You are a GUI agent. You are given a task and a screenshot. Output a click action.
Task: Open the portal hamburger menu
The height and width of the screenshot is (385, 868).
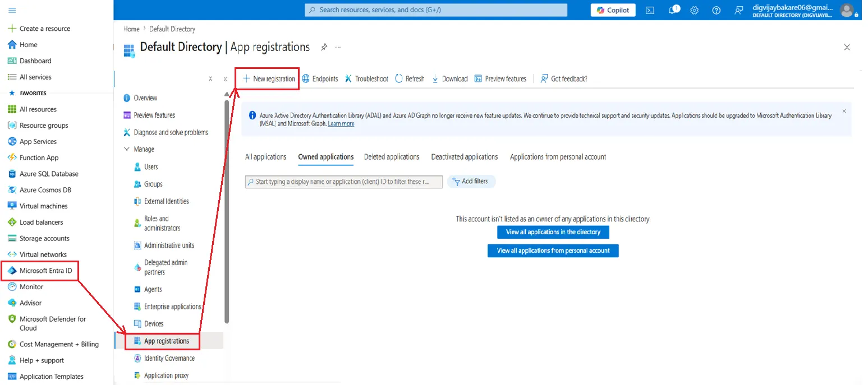tap(12, 10)
